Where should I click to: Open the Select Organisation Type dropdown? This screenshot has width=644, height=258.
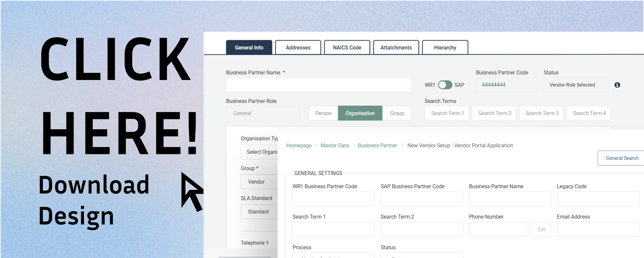click(x=259, y=152)
